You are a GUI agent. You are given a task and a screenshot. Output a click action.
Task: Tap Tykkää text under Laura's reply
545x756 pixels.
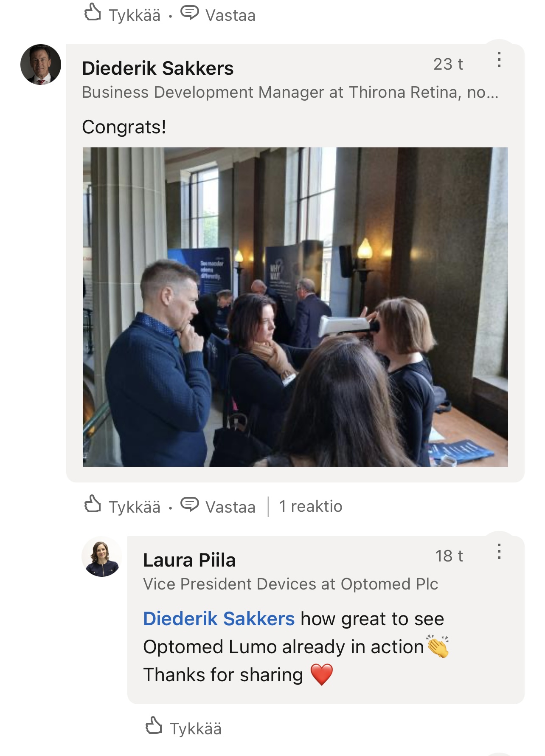coord(196,729)
